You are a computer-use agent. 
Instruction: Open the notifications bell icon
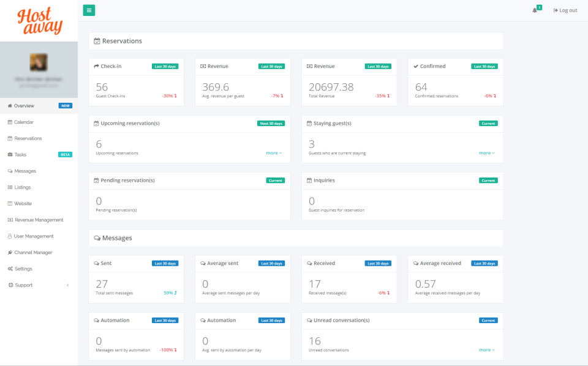(x=534, y=10)
